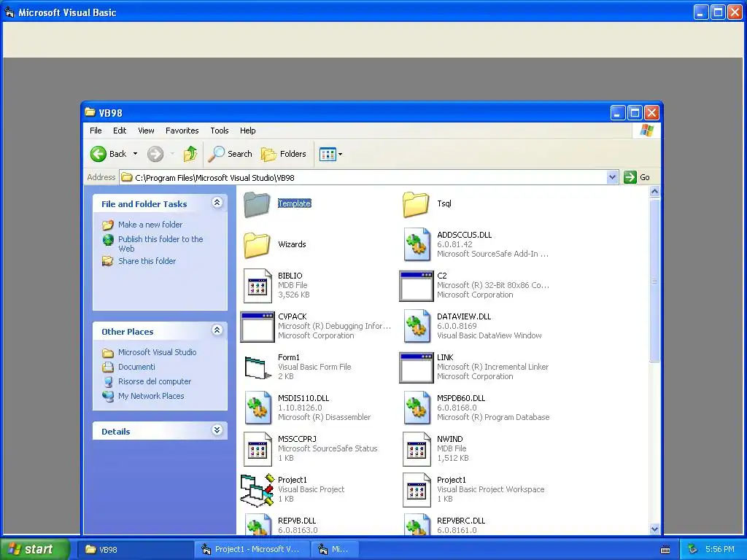Expand the Address bar dropdown
The image size is (747, 560).
pos(613,178)
